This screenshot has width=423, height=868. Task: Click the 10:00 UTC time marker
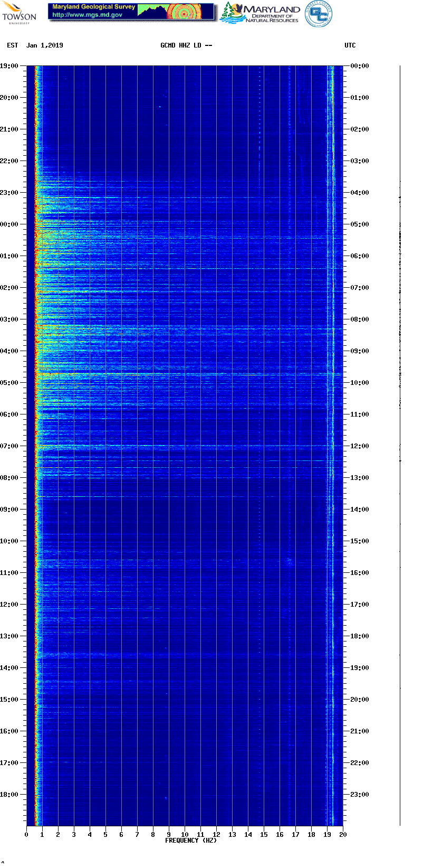(360, 383)
